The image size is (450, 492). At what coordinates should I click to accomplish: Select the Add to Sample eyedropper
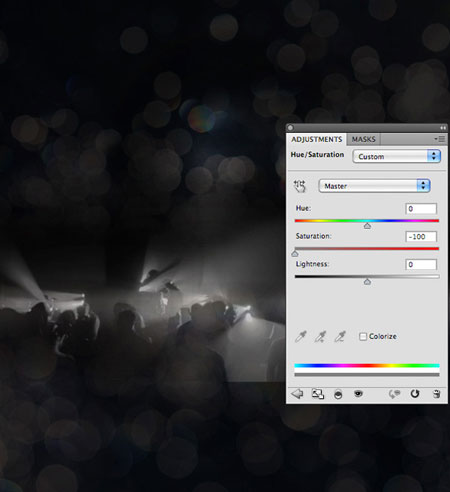(x=320, y=337)
